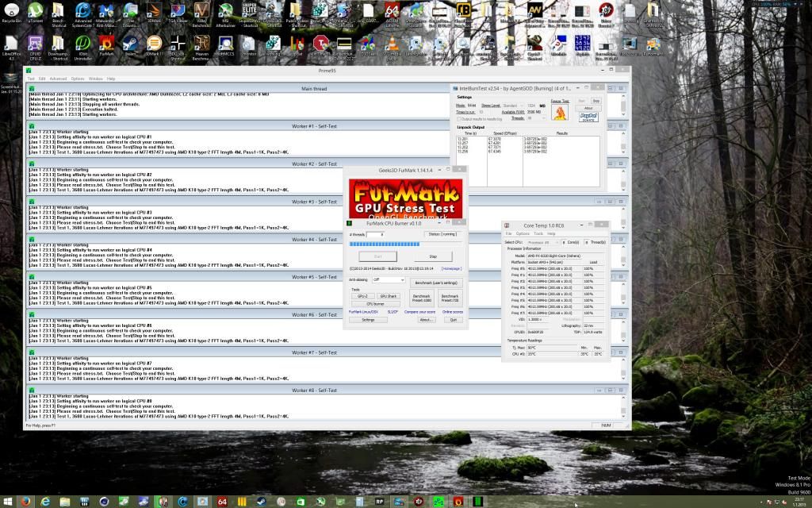Open the Advanced menu in Prime95
Image resolution: width=812 pixels, height=508 pixels.
click(x=58, y=79)
